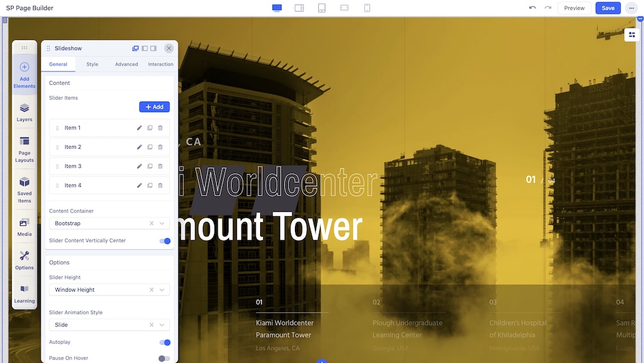644x363 pixels.
Task: Open Content Container Bootstrap dropdown
Action: point(109,223)
